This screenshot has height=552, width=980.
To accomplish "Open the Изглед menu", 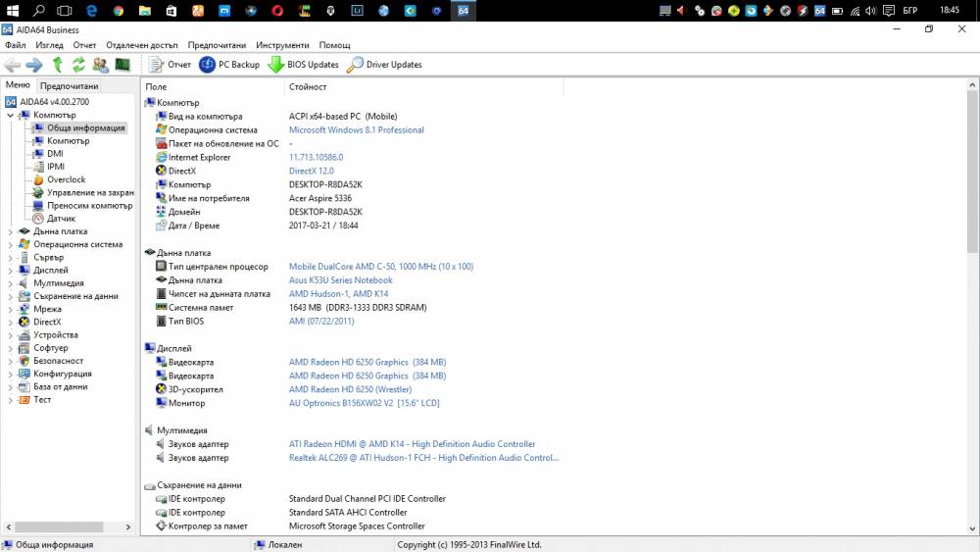I will (x=49, y=45).
